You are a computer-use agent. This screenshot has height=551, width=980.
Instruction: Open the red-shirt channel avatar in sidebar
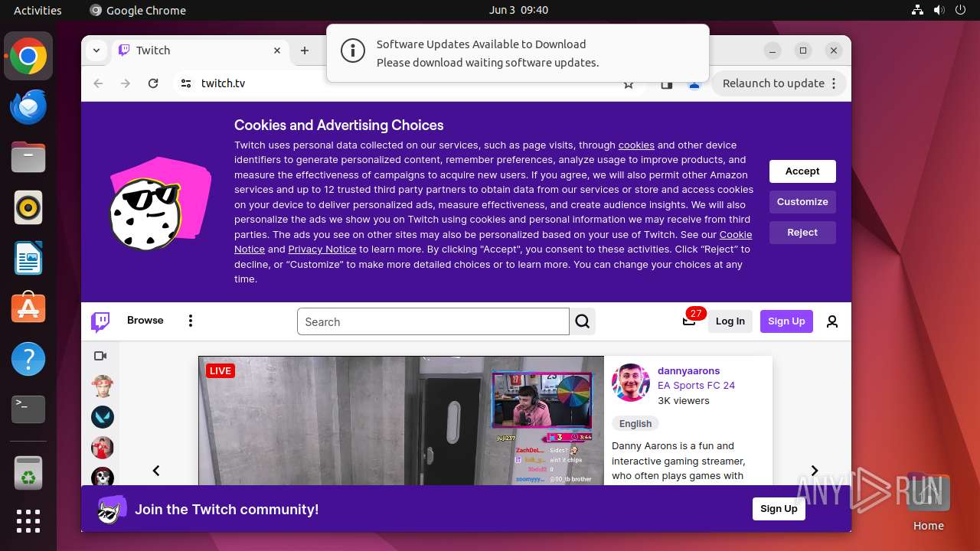[103, 447]
